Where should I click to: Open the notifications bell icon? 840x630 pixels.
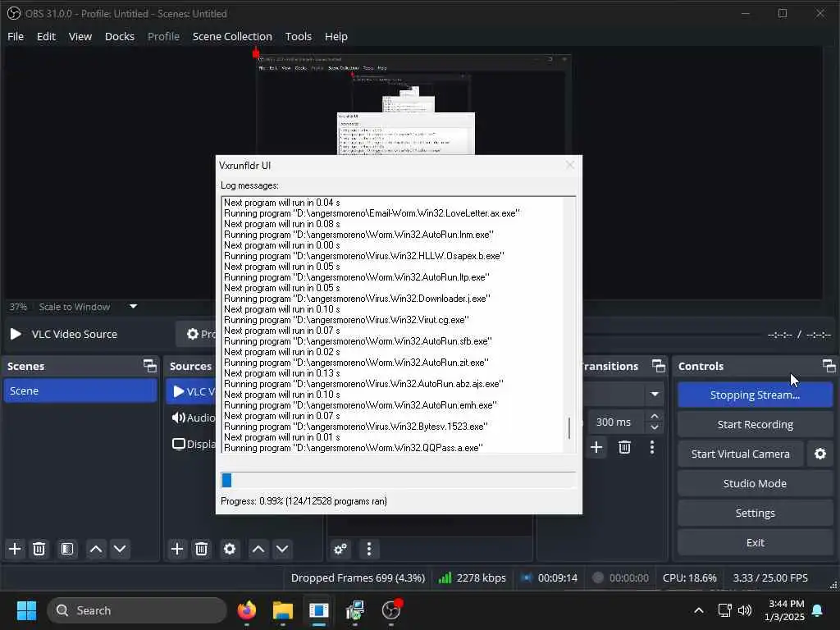tap(818, 610)
